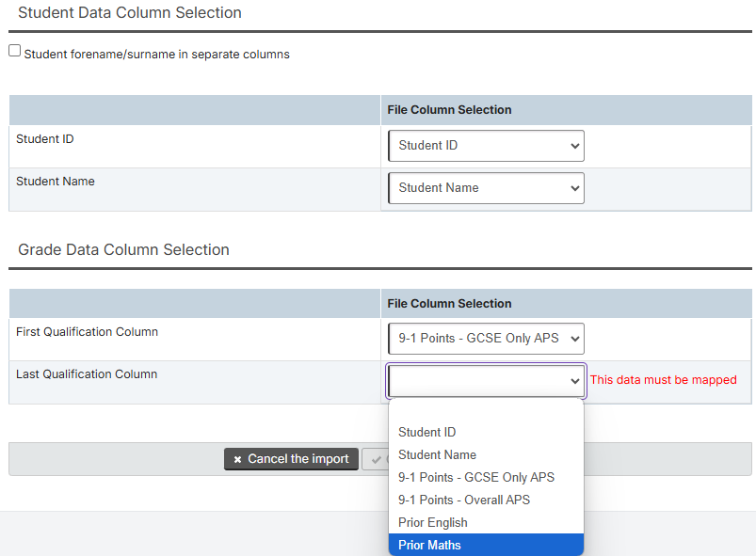Select the blank option in dropdown list

pos(486,410)
